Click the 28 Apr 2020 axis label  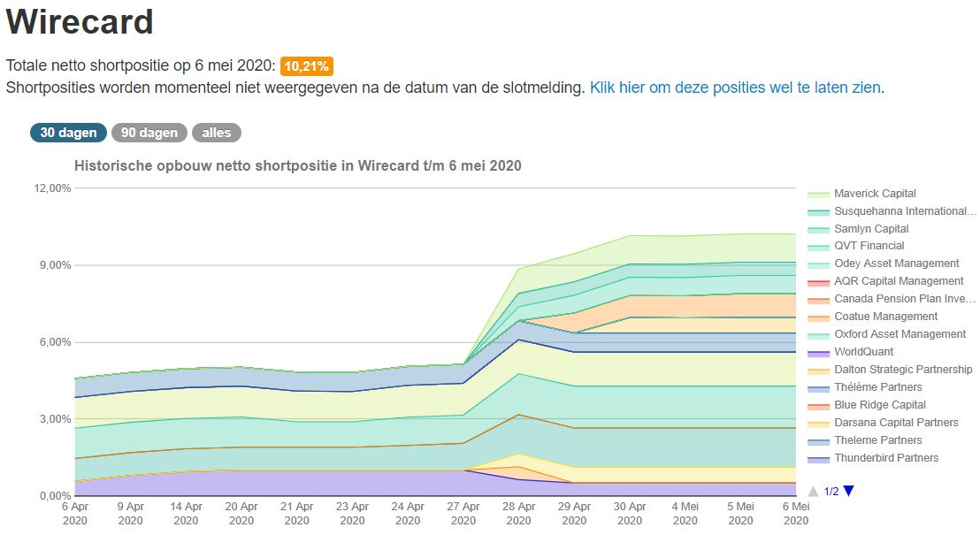pyautogui.click(x=518, y=514)
